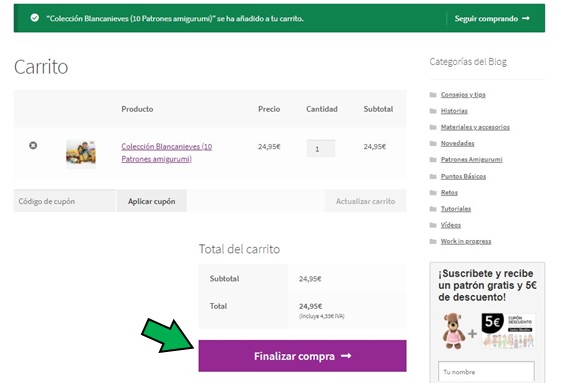Click the checkmark icon in the green notice
Image resolution: width=567 pixels, height=383 pixels.
point(35,18)
